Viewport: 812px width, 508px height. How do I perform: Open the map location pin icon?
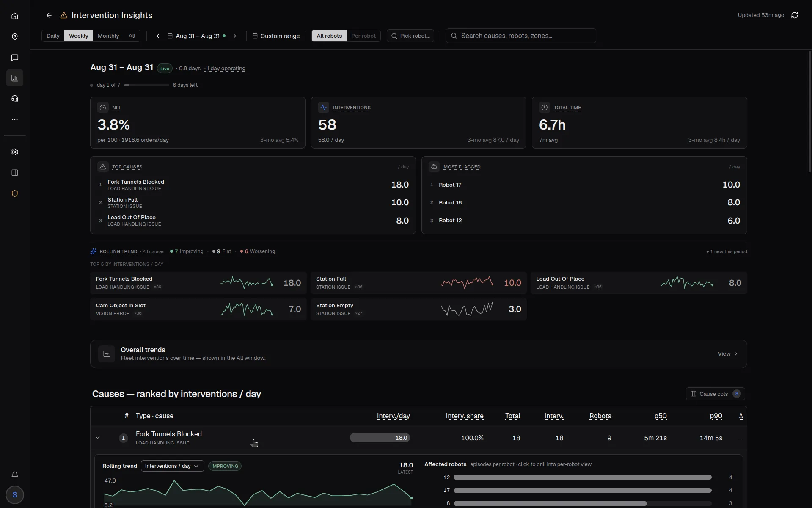(x=15, y=37)
